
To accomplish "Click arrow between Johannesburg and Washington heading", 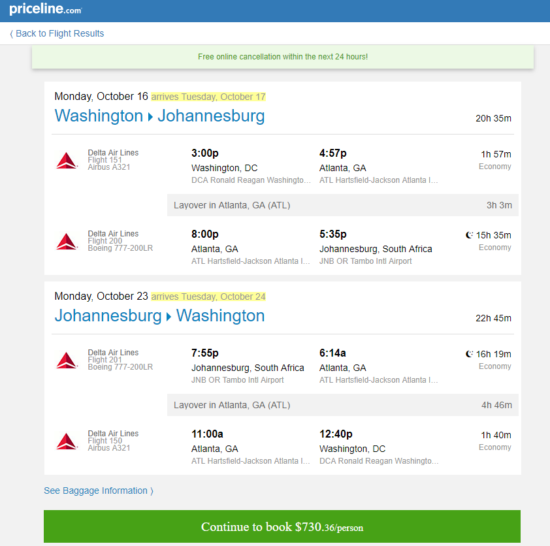I will (x=169, y=317).
